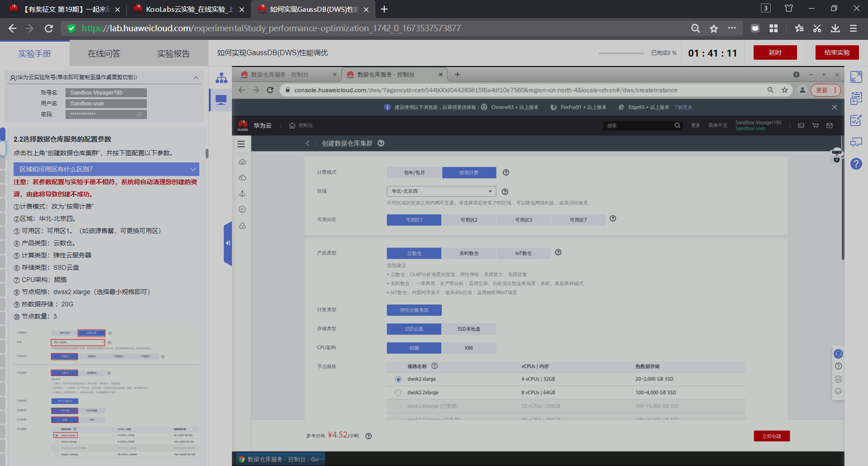Select SSD本地盘 storage type
Viewport: 868px width, 466px height.
pyautogui.click(x=469, y=329)
